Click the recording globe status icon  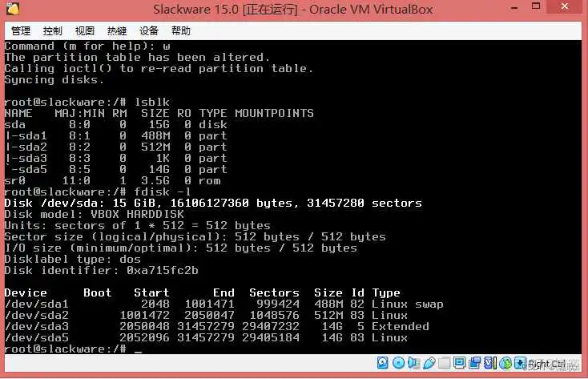pos(505,363)
